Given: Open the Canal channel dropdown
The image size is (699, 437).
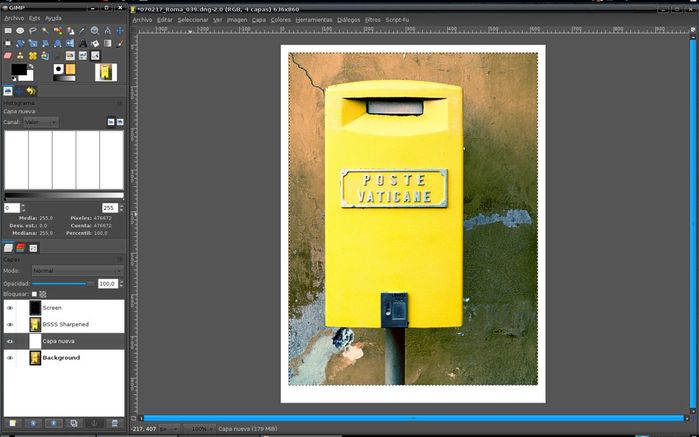Looking at the screenshot, I should point(41,122).
